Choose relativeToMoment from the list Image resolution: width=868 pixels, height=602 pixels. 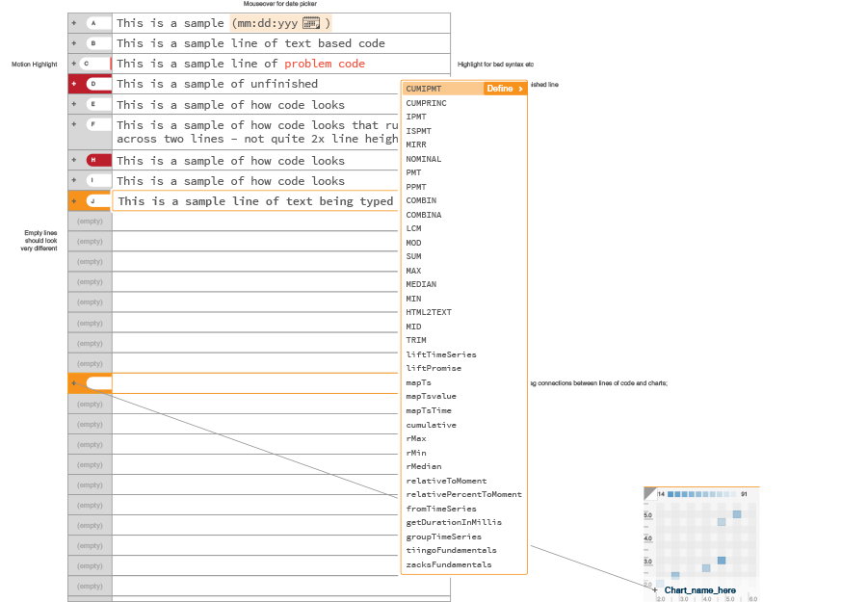click(x=446, y=481)
